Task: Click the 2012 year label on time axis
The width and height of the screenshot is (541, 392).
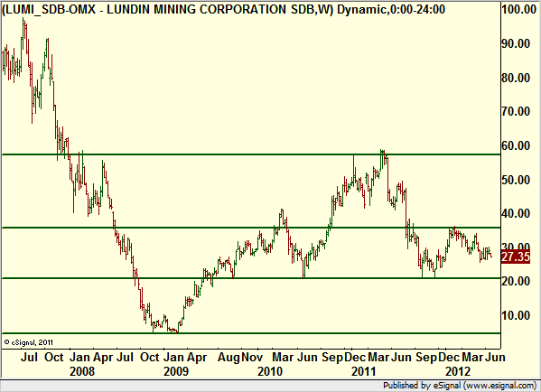Action: click(458, 371)
